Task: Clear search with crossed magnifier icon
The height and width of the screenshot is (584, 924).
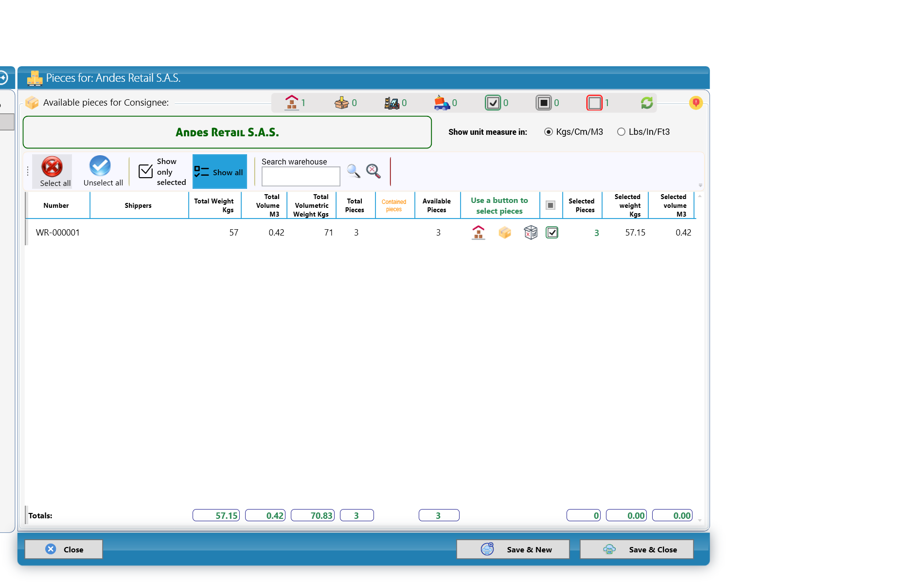Action: (373, 171)
